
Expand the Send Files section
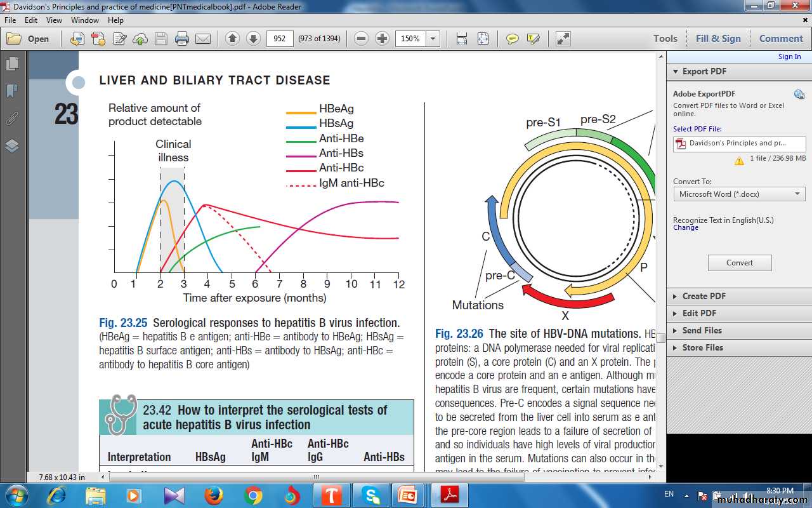pyautogui.click(x=702, y=330)
